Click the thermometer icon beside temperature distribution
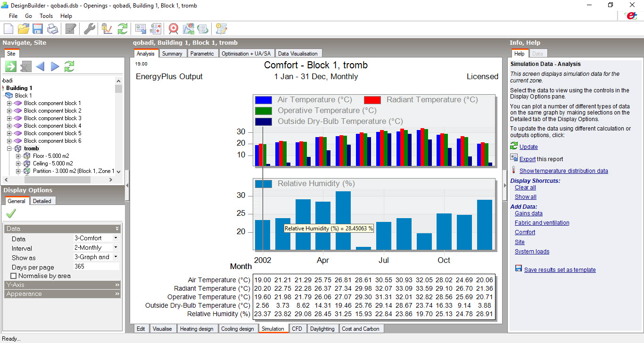 514,171
